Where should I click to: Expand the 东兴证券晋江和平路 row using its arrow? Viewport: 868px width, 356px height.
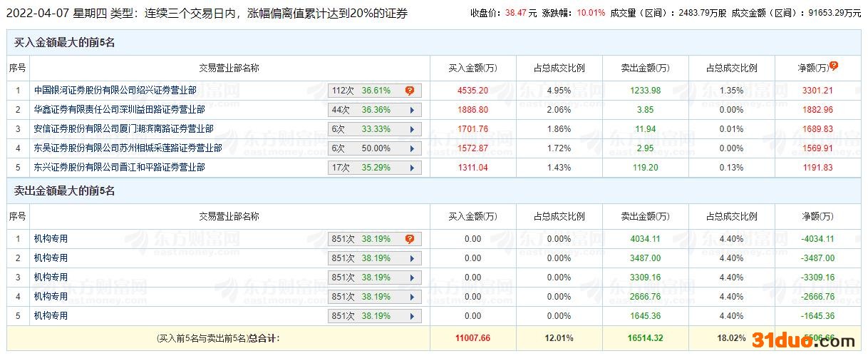(x=412, y=168)
